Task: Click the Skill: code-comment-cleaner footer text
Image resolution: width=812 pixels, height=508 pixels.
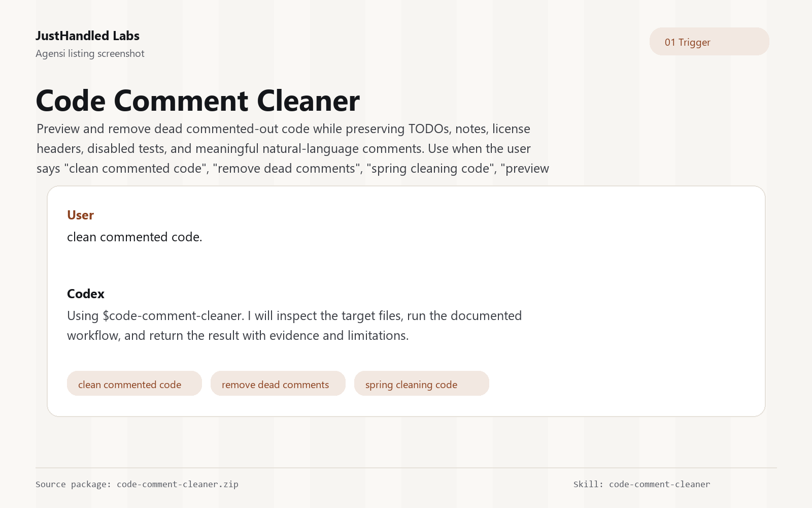Action: (x=642, y=484)
